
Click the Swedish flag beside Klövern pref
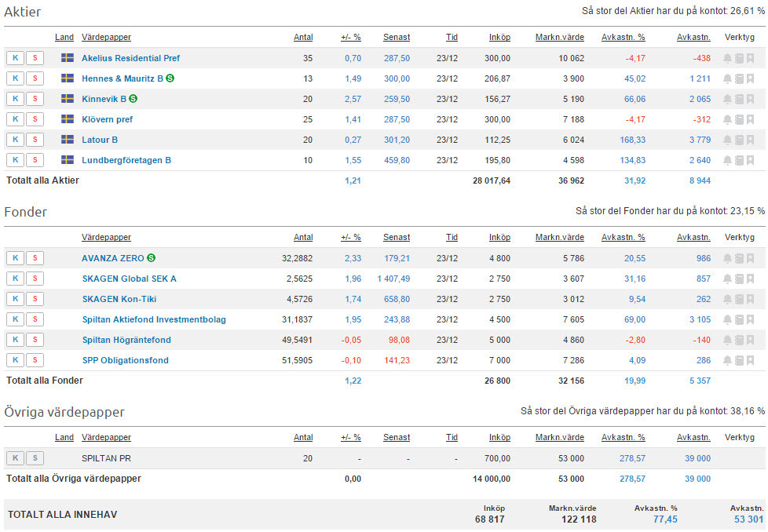pos(68,119)
